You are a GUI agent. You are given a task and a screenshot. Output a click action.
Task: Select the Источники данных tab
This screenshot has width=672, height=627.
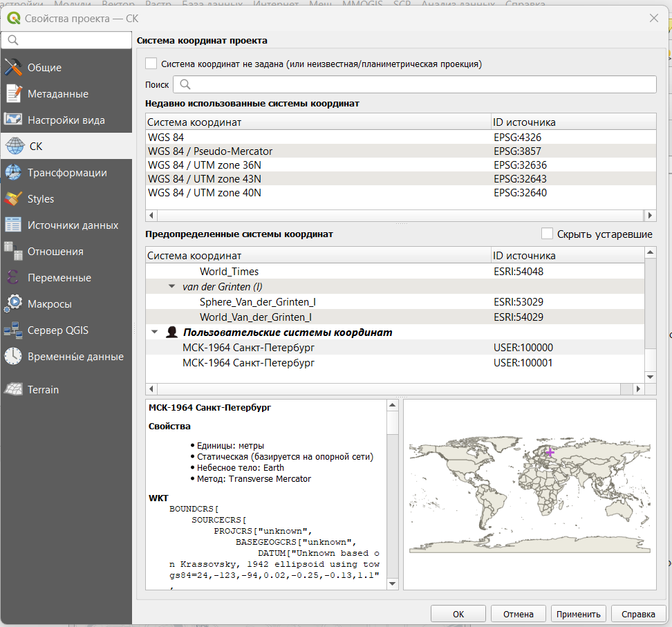coord(66,225)
